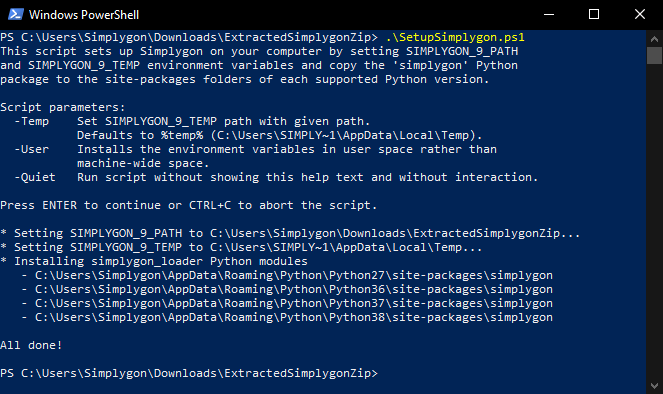
Task: Minimize the PowerShell window
Action: pyautogui.click(x=548, y=14)
